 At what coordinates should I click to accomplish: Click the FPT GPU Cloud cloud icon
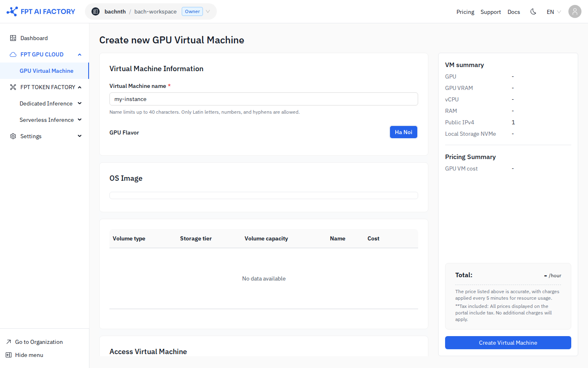(x=13, y=54)
